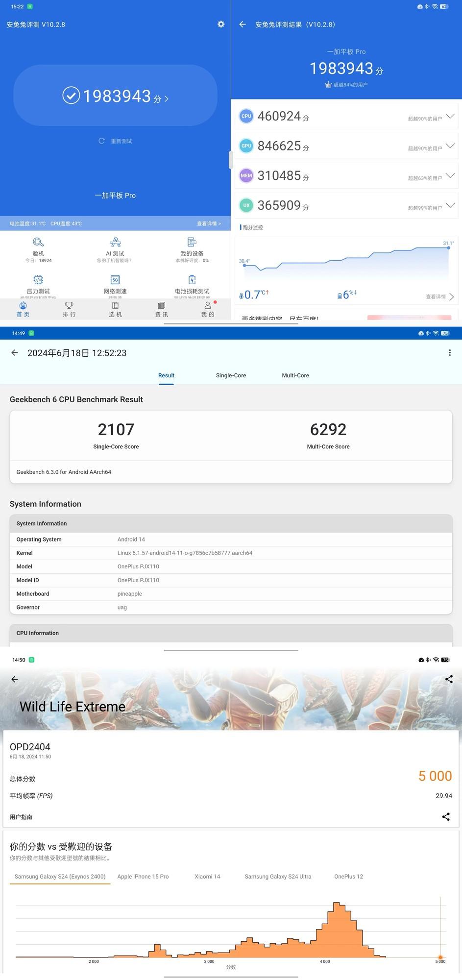This screenshot has height=980, width=462.
Task: Tap the UX score badge icon
Action: 246,205
